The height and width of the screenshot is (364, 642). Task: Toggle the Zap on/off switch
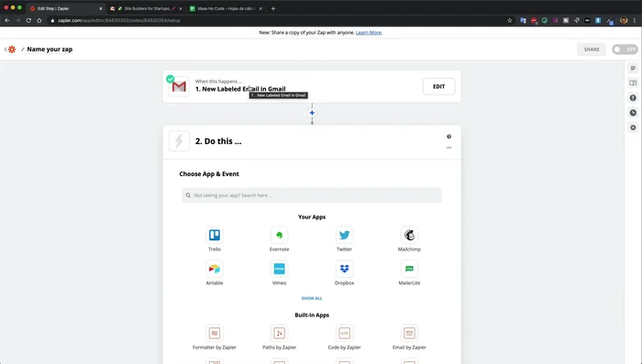click(625, 50)
